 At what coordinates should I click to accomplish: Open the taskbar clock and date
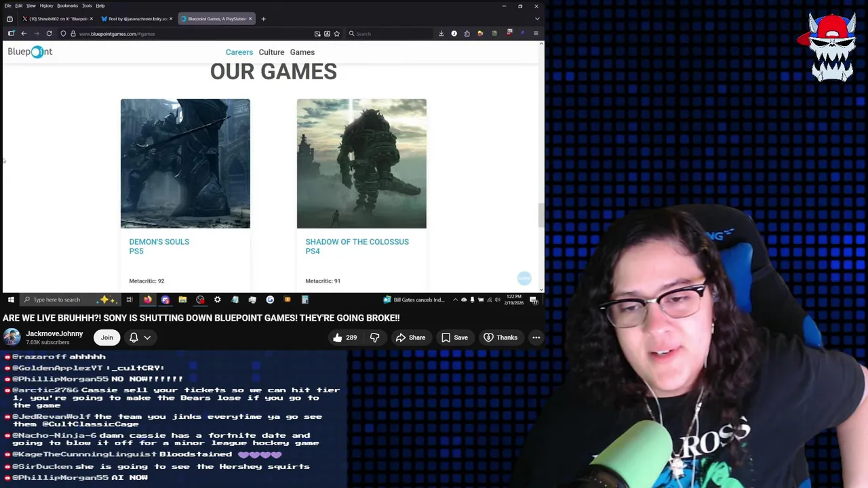[x=513, y=300]
